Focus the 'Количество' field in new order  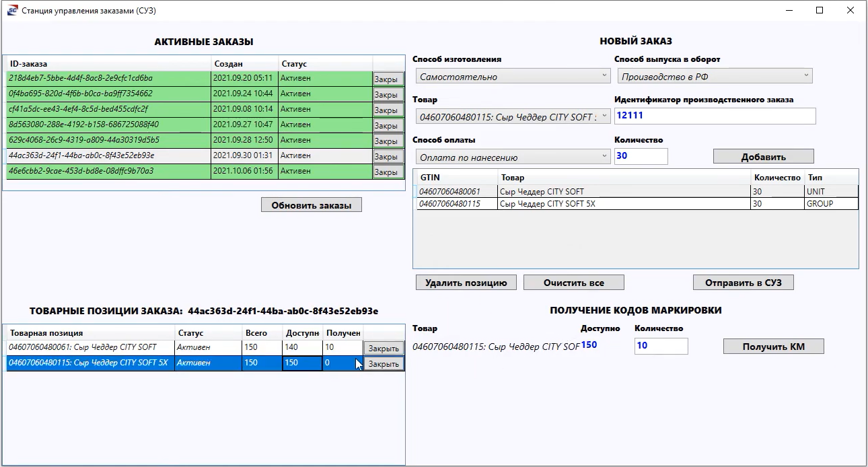(641, 156)
